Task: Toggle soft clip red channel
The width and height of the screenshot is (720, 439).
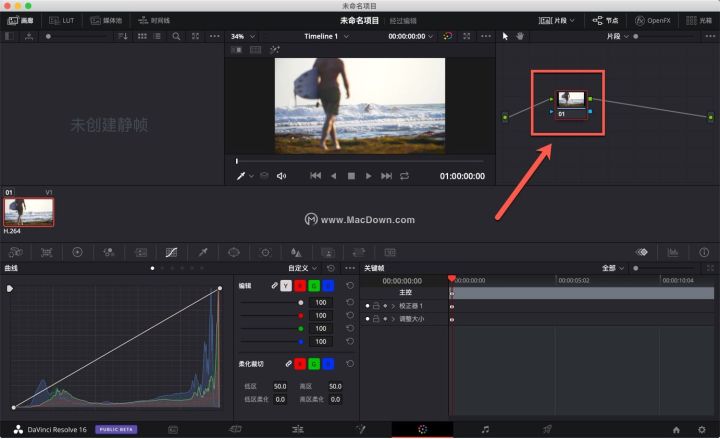Action: [x=300, y=364]
